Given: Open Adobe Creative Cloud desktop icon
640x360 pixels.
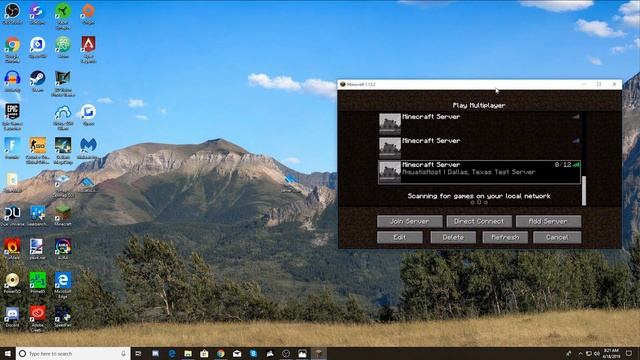Looking at the screenshot, I should click(38, 319).
